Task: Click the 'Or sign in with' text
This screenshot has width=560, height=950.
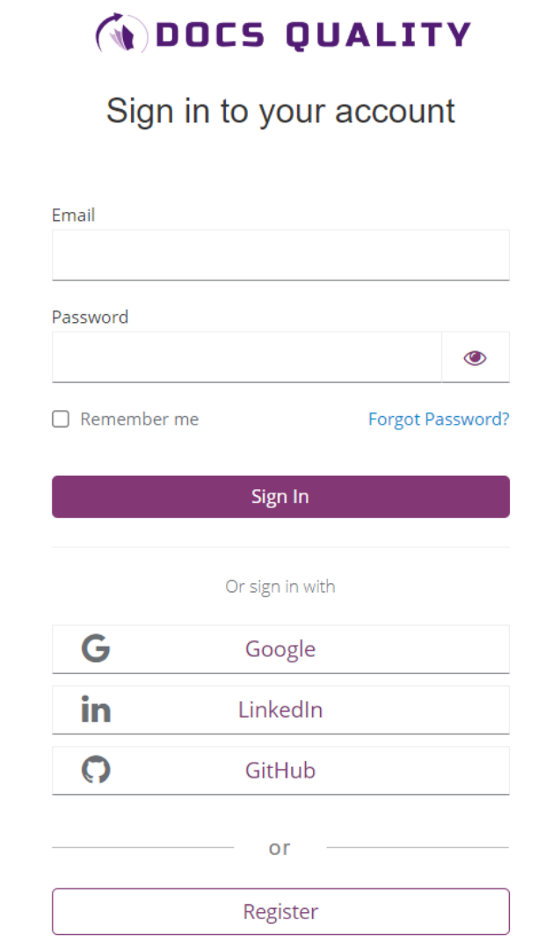Action: click(x=280, y=586)
